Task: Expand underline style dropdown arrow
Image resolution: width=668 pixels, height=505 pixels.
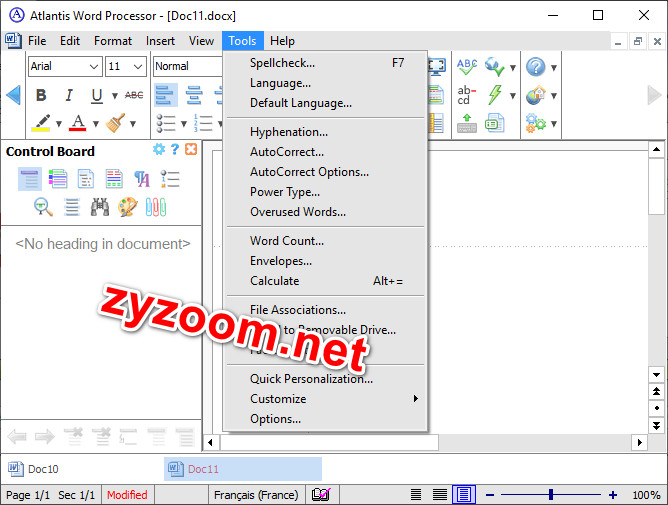Action: pyautogui.click(x=114, y=95)
